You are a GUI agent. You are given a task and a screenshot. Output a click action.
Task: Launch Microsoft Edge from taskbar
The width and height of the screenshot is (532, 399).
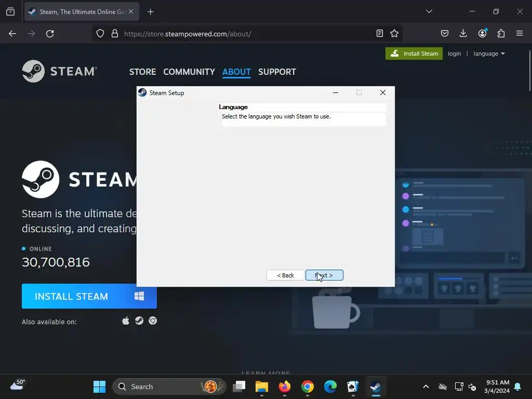coord(330,387)
